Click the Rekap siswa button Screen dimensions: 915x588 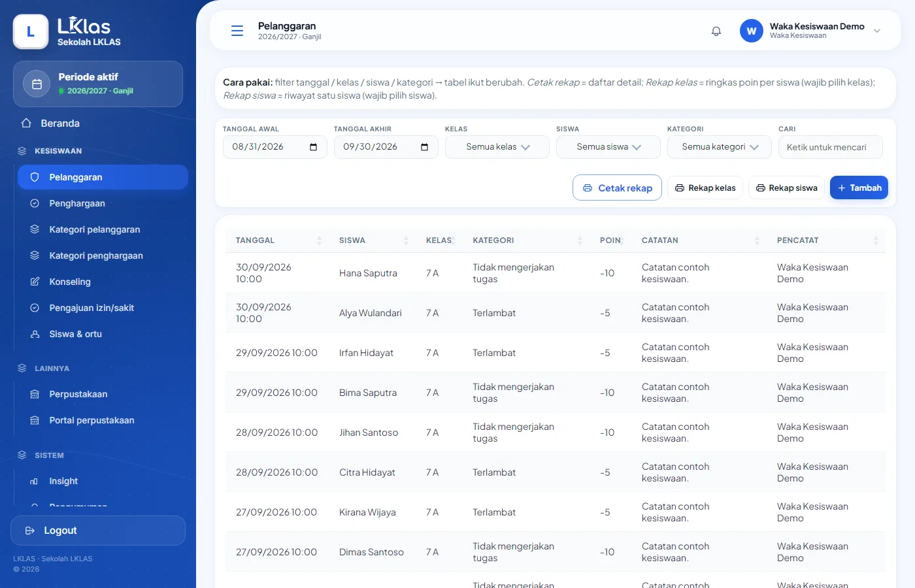click(x=786, y=188)
